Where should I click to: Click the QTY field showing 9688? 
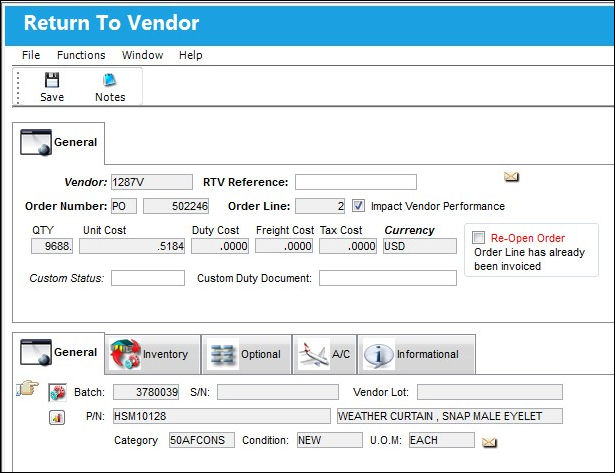52,246
